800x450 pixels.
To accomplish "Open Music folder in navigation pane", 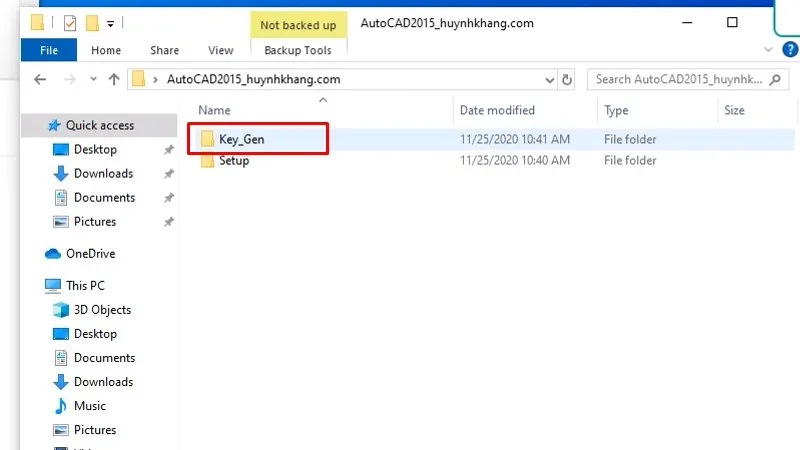I will pos(90,406).
